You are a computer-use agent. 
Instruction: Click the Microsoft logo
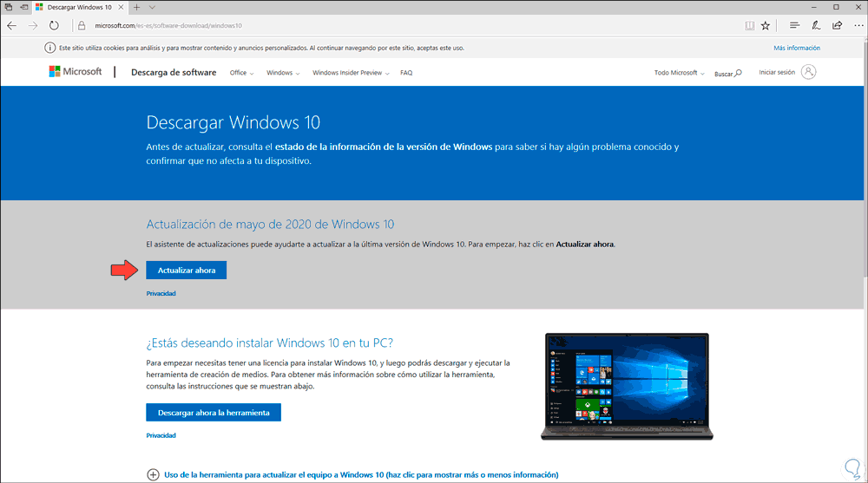[x=76, y=71]
